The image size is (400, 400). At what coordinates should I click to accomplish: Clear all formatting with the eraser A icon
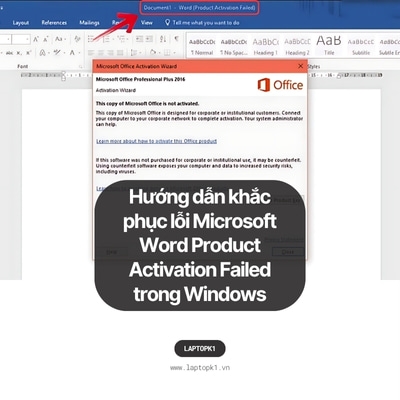[77, 39]
